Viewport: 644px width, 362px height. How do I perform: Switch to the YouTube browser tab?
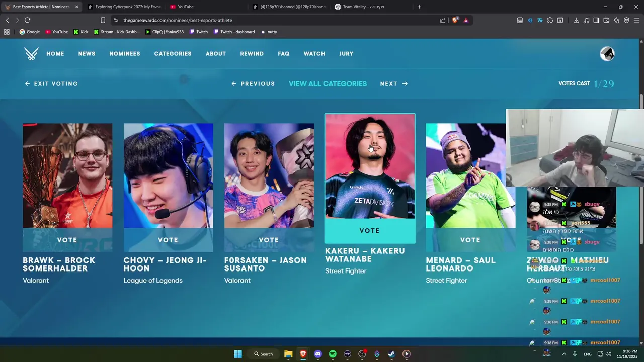[206, 7]
